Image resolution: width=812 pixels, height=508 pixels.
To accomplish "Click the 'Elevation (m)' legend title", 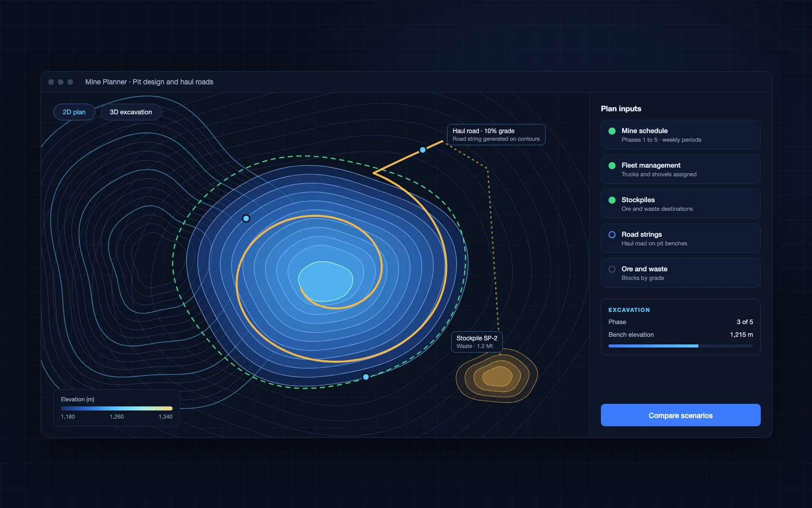I will point(78,399).
